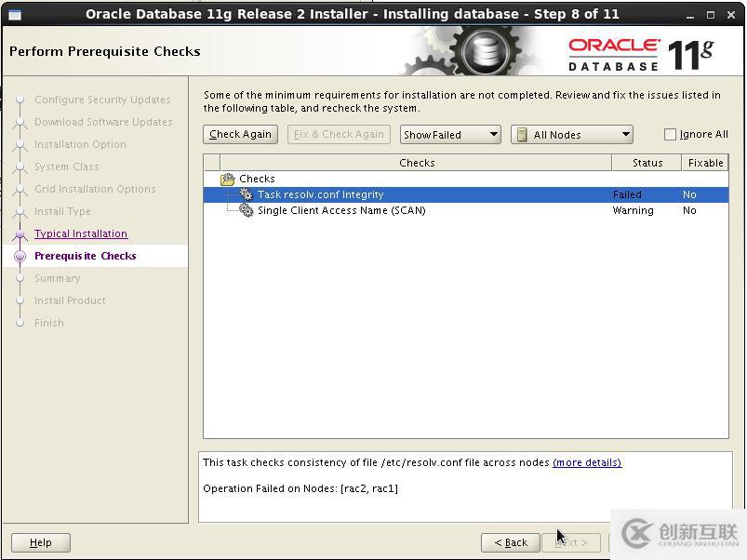
Task: Select the Single Client Access Name (SCAN) row
Action: [x=466, y=210]
